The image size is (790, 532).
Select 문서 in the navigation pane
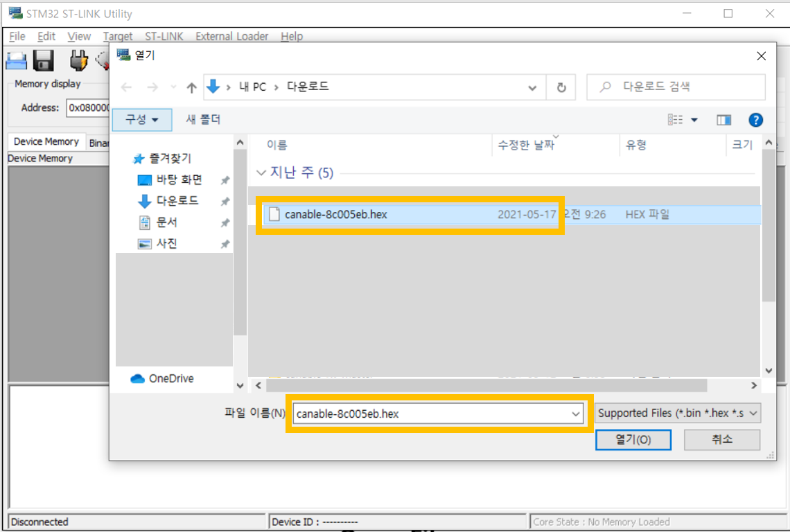click(x=167, y=222)
